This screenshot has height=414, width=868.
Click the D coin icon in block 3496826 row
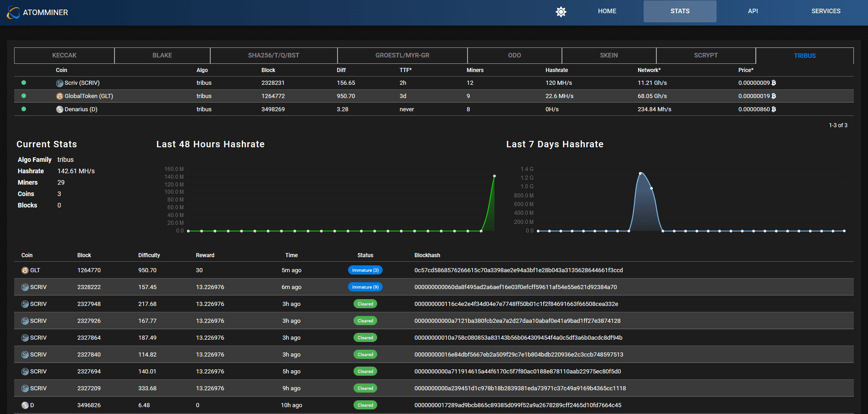(x=25, y=405)
